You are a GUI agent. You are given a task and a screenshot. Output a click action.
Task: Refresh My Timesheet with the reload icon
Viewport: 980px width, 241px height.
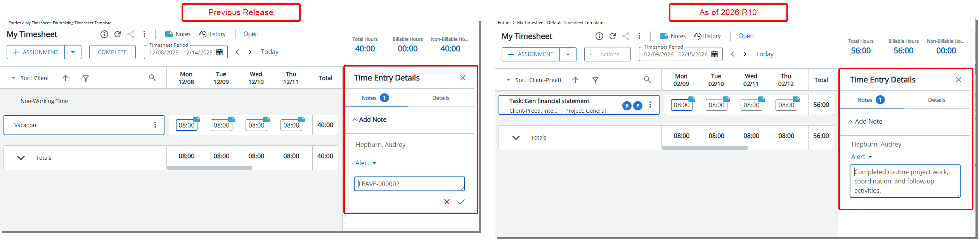(118, 34)
